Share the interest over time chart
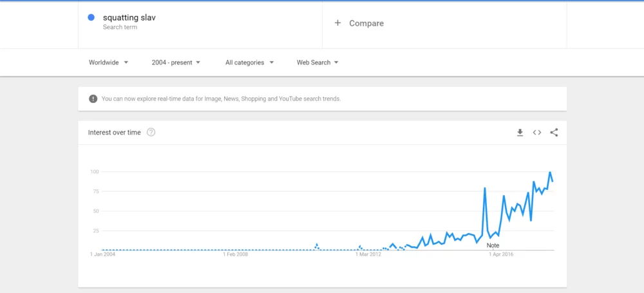This screenshot has height=293, width=644. (x=554, y=133)
